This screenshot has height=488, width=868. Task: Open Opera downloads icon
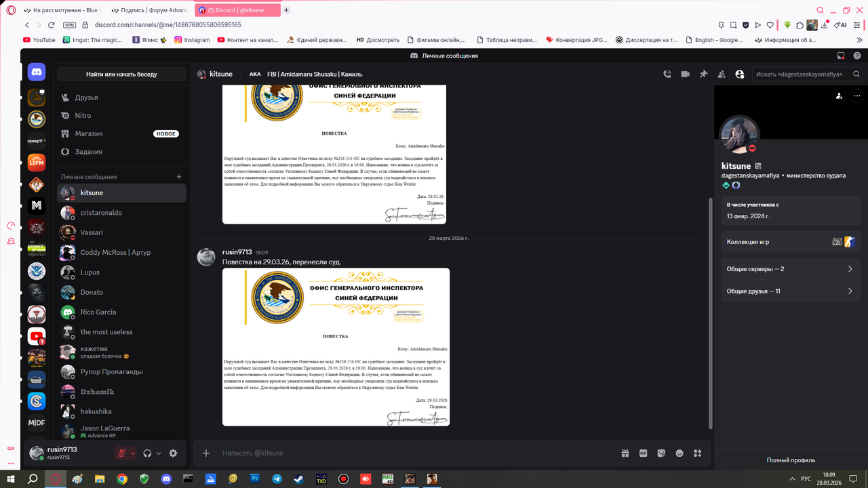coord(825,25)
